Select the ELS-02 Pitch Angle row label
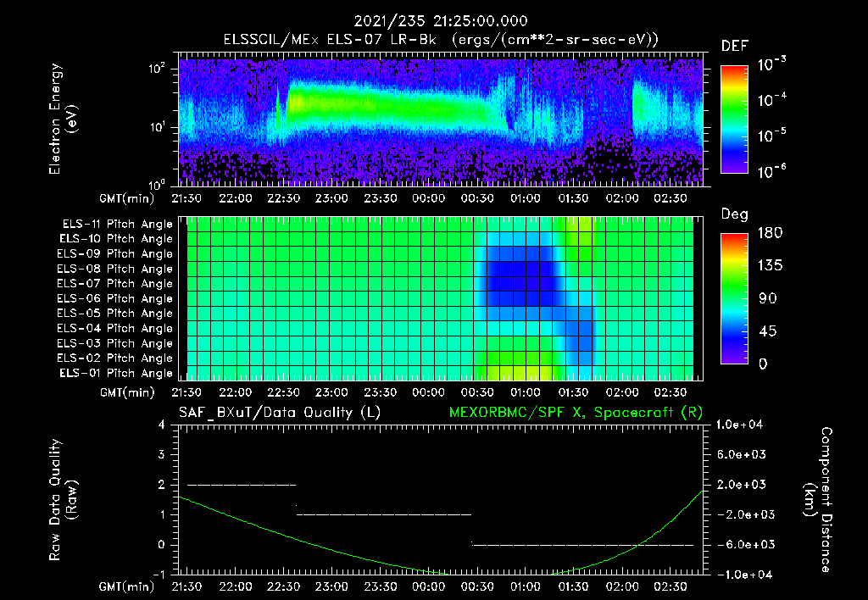 pos(115,358)
